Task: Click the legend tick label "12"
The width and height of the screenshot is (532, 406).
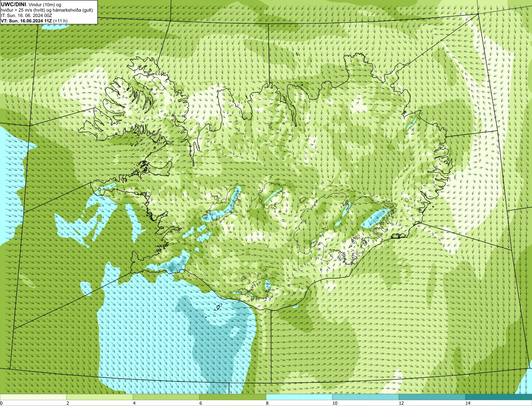Action: tap(401, 403)
